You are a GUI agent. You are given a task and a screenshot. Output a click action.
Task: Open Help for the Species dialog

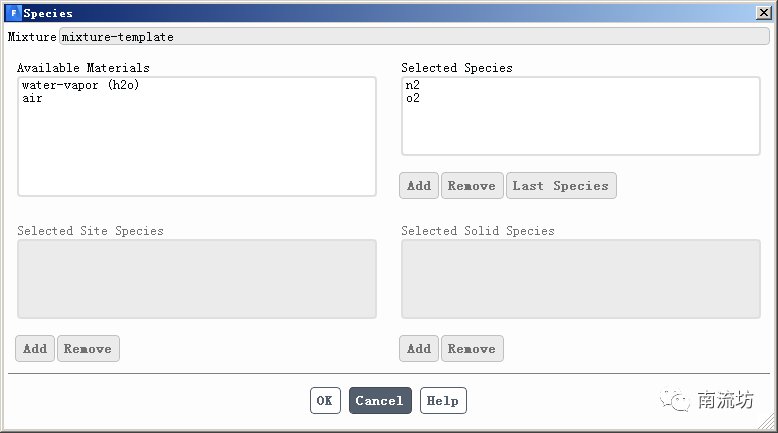click(442, 401)
